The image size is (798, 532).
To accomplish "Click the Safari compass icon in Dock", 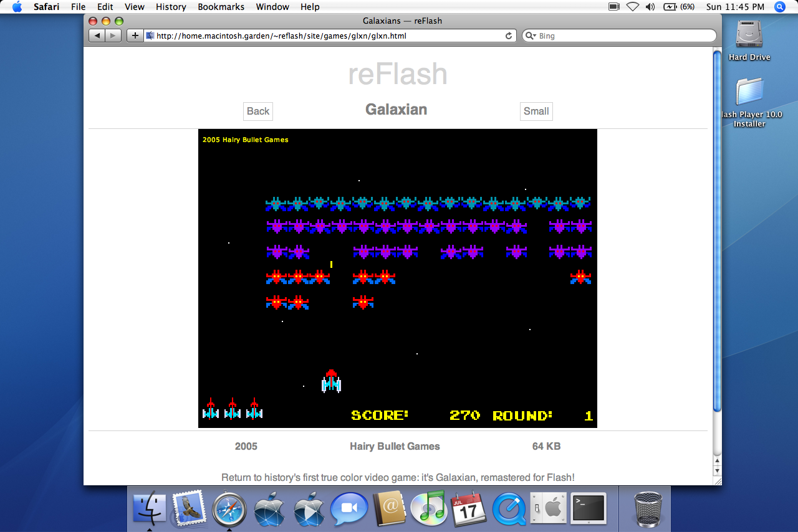I will coord(229,510).
